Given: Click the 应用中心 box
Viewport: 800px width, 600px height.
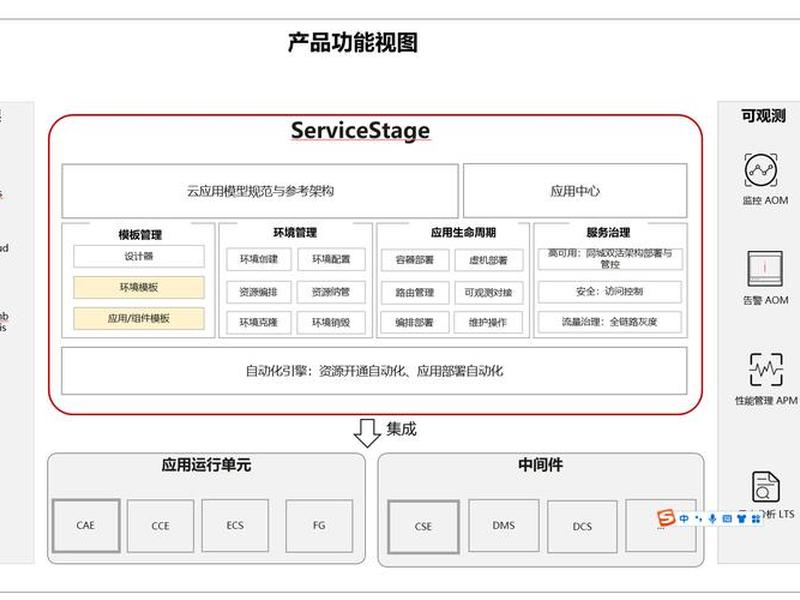Looking at the screenshot, I should 575,191.
